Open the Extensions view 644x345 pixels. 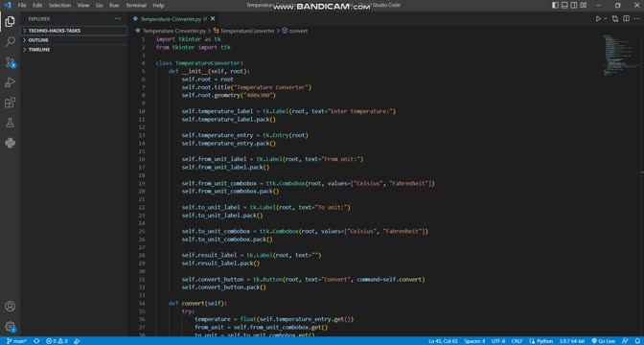coord(11,103)
